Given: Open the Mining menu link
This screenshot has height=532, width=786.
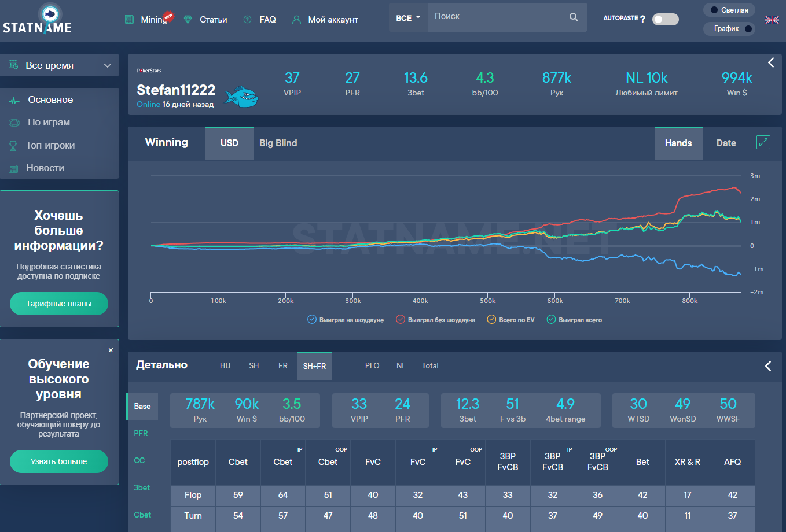Looking at the screenshot, I should (x=153, y=20).
